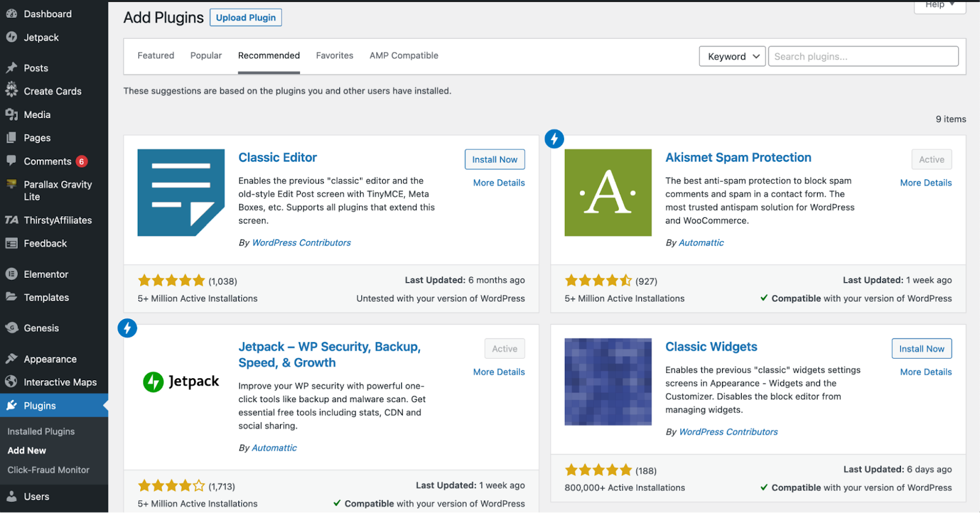This screenshot has height=513, width=980.
Task: Click the Appearance paintbrush icon
Action: click(12, 359)
